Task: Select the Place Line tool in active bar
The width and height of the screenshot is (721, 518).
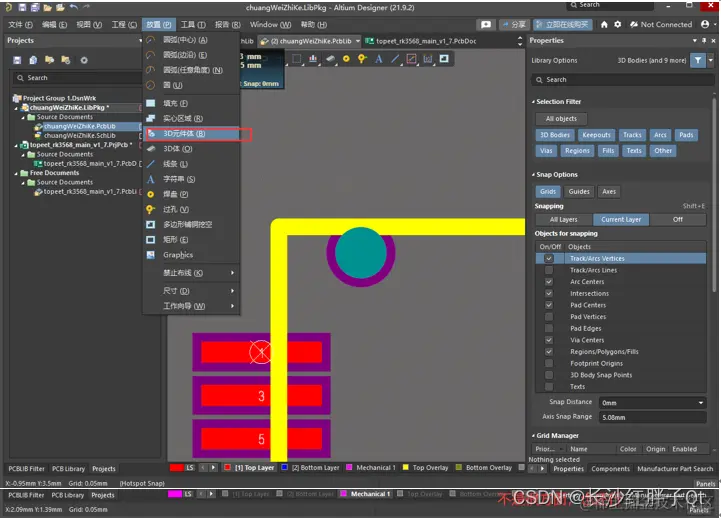Action: click(x=395, y=58)
